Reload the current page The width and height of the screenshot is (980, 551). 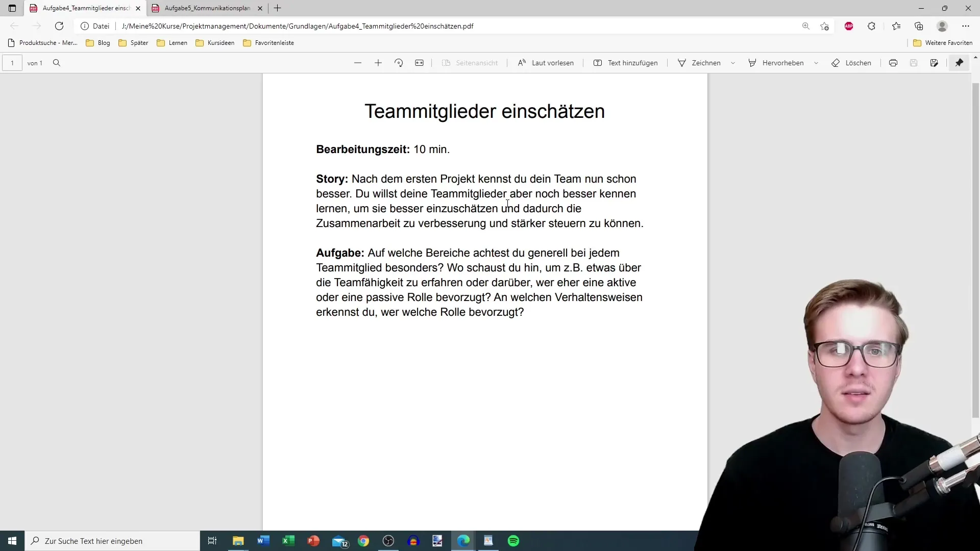click(x=59, y=26)
